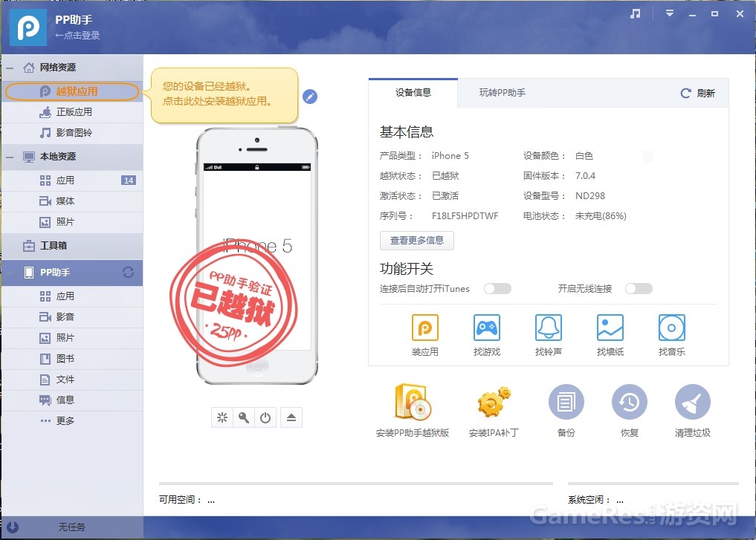Click the 找音乐 disc icon
The image size is (756, 540).
(x=672, y=328)
